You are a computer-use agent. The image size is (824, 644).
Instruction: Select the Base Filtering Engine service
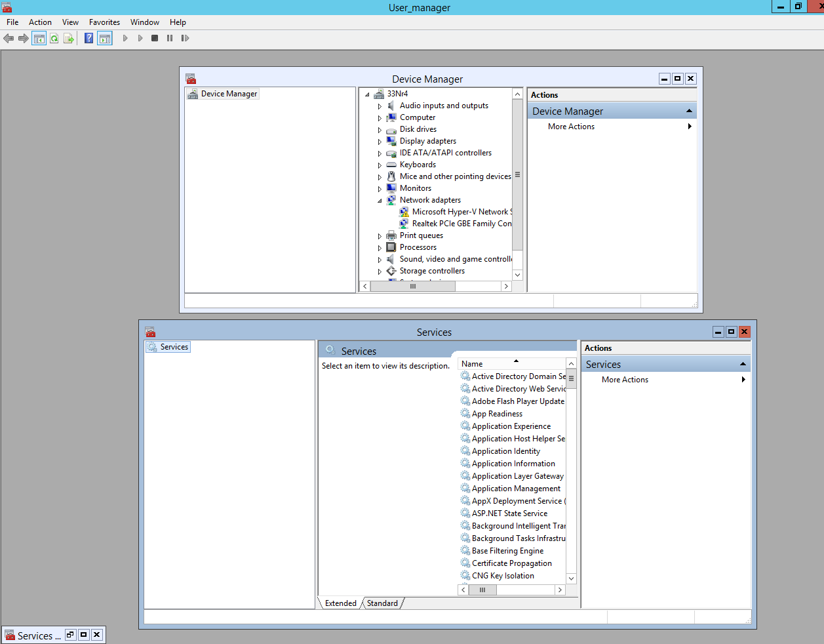[502, 551]
